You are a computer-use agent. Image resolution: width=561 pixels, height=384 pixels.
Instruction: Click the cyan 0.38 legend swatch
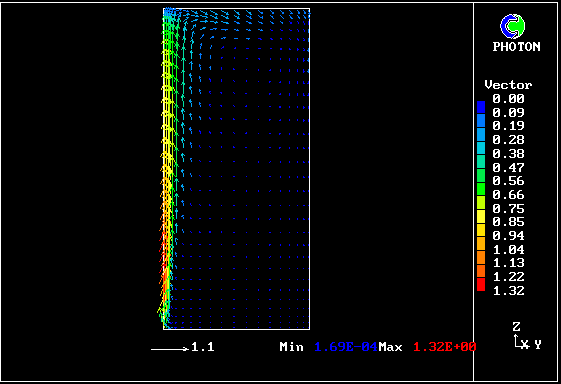[x=481, y=148]
